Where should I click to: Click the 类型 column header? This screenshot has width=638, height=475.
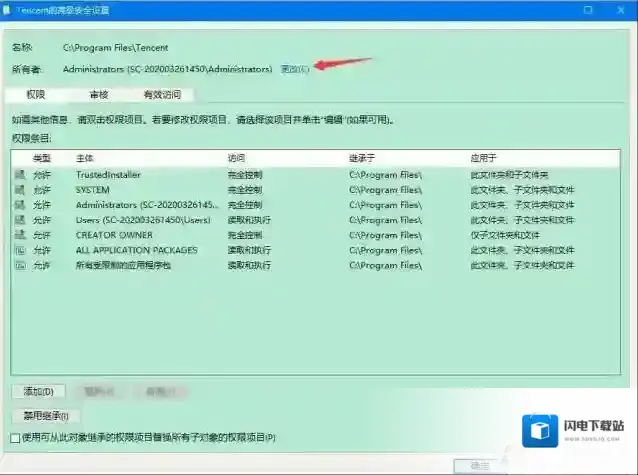pyautogui.click(x=41, y=158)
